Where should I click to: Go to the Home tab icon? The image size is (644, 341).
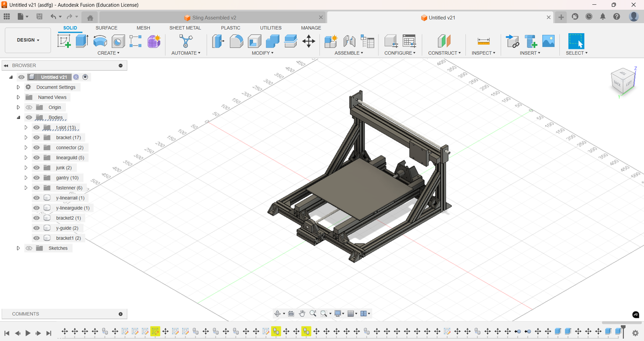click(x=90, y=18)
